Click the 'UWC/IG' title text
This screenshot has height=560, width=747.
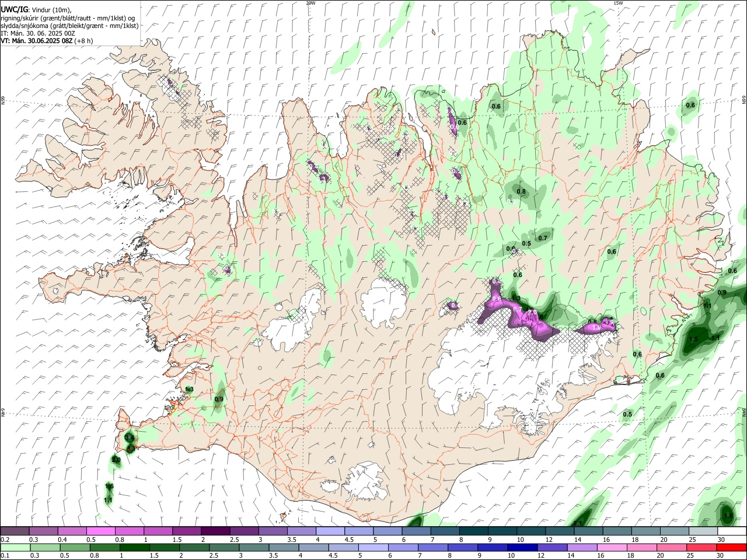pyautogui.click(x=13, y=9)
